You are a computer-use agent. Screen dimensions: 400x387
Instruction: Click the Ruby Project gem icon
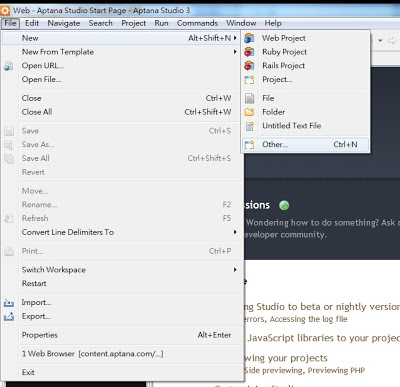click(x=249, y=52)
